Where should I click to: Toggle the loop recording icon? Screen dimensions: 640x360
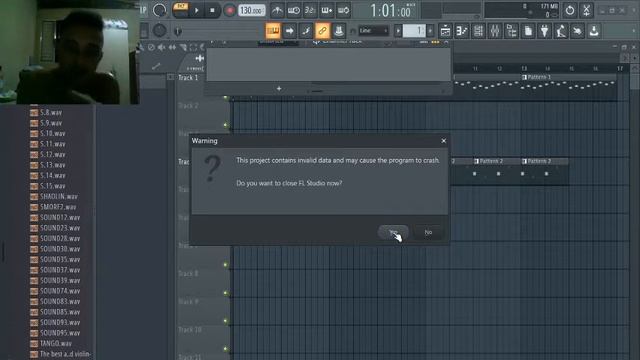[x=343, y=10]
